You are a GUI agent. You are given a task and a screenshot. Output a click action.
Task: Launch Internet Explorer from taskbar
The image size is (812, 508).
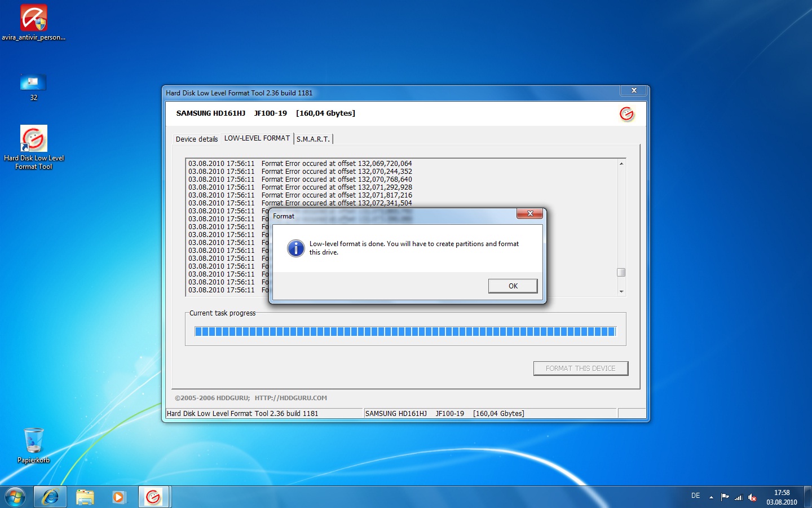(50, 497)
